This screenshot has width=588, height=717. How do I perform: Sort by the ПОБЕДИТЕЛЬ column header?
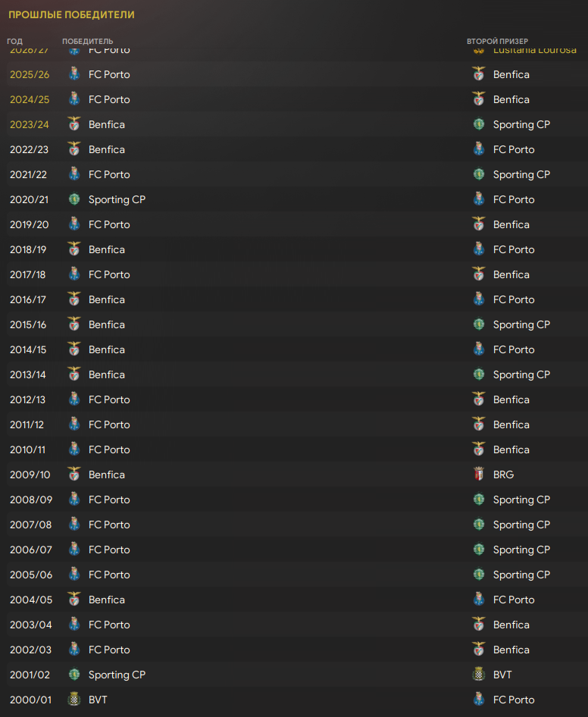(87, 41)
